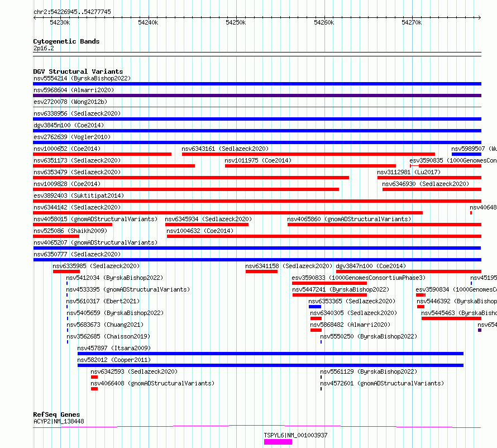Click ACYP2|NM_138448 gene label
This screenshot has height=448, width=497.
[59, 421]
